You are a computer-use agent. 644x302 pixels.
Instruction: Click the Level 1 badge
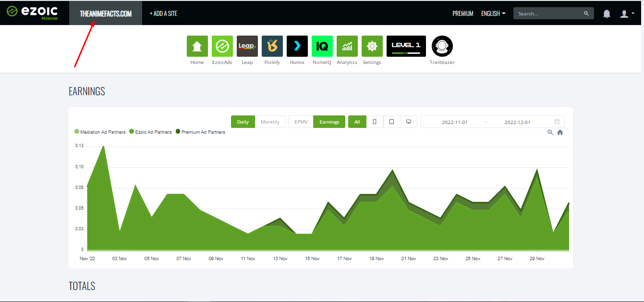pos(406,46)
